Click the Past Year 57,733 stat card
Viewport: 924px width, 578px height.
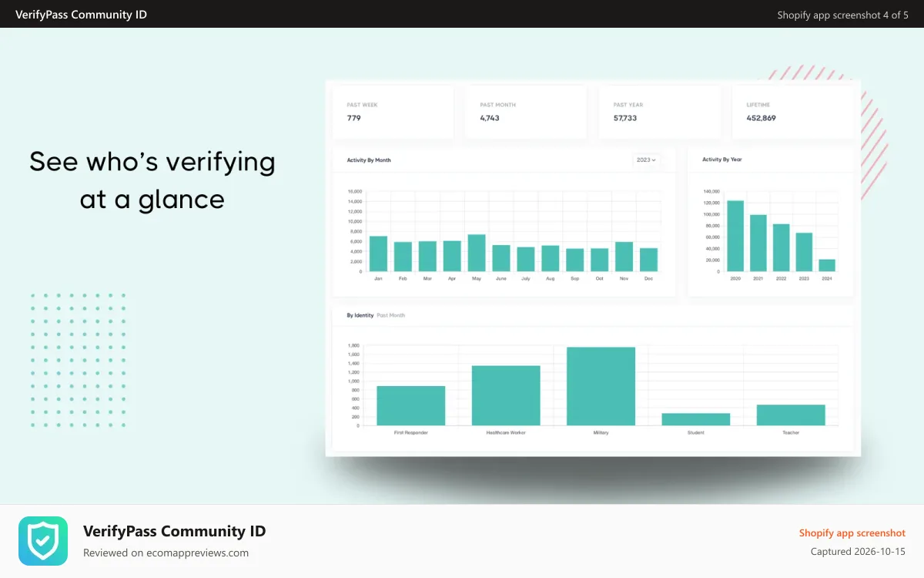[x=659, y=112]
